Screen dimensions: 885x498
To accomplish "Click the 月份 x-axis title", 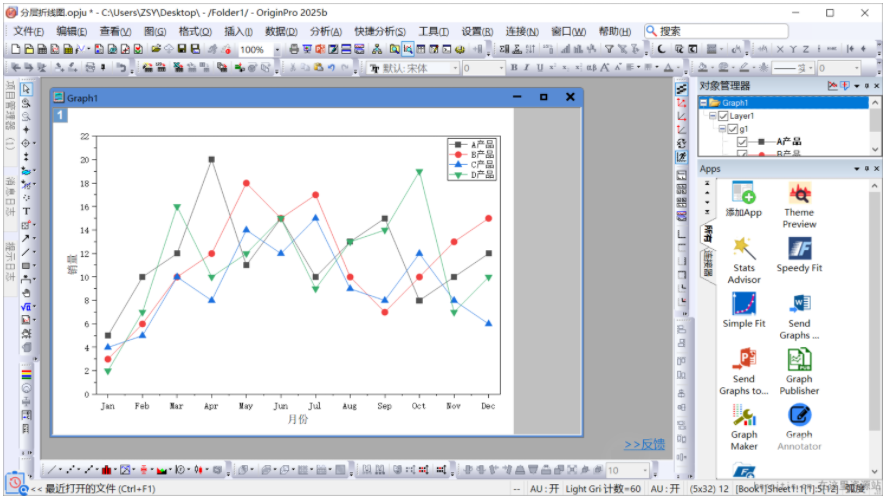I will coord(298,420).
